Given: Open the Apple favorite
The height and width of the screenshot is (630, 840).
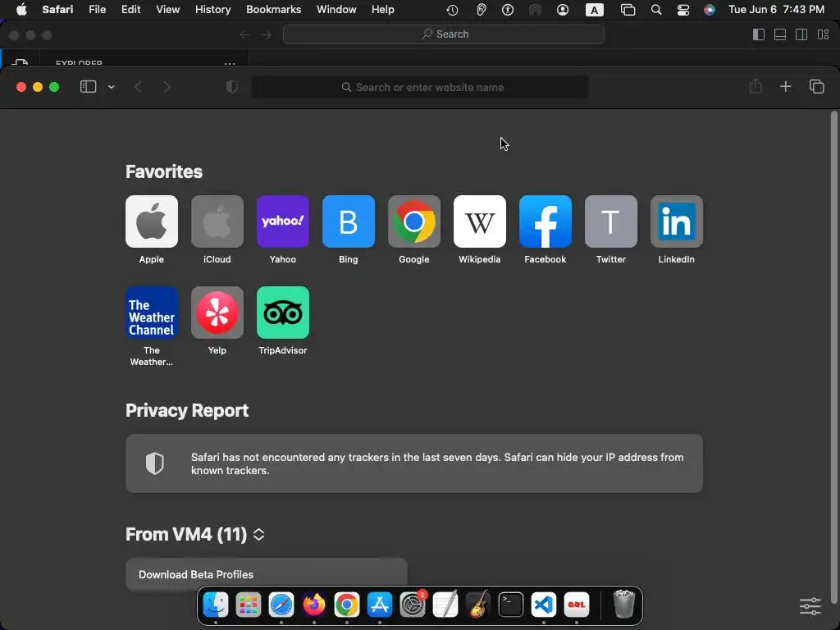Looking at the screenshot, I should 152,221.
